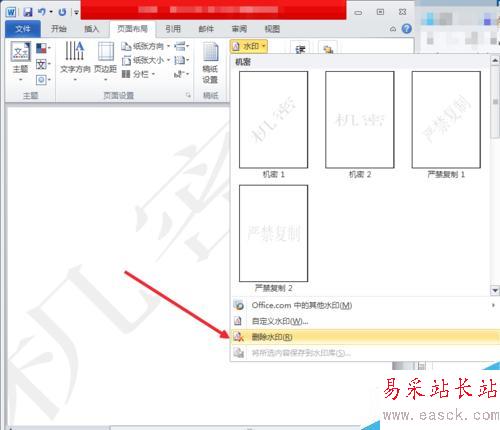Switch to the 视图 tab
Viewport: 500px width, 430px height.
click(272, 29)
